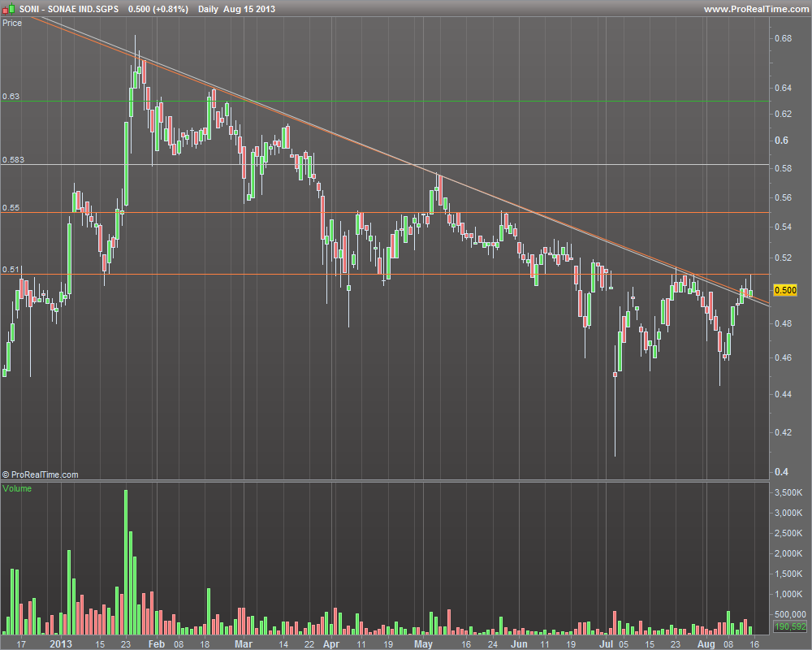Click the Feb month label on time axis
Image resolution: width=812 pixels, height=650 pixels.
(x=156, y=643)
